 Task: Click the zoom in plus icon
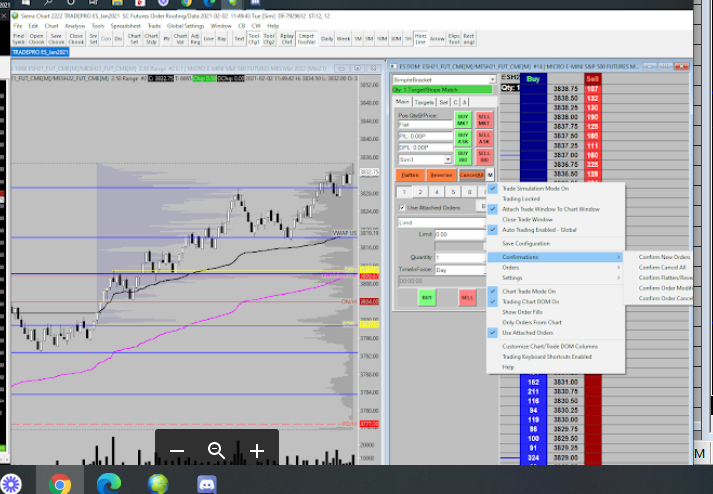[x=257, y=451]
